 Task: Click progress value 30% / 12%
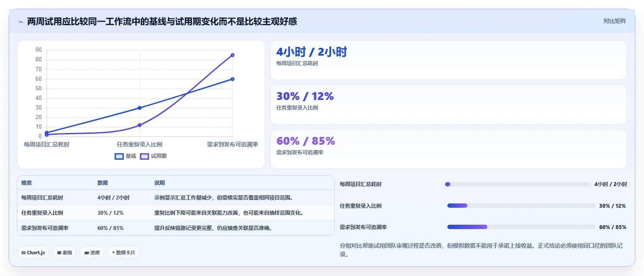612,206
